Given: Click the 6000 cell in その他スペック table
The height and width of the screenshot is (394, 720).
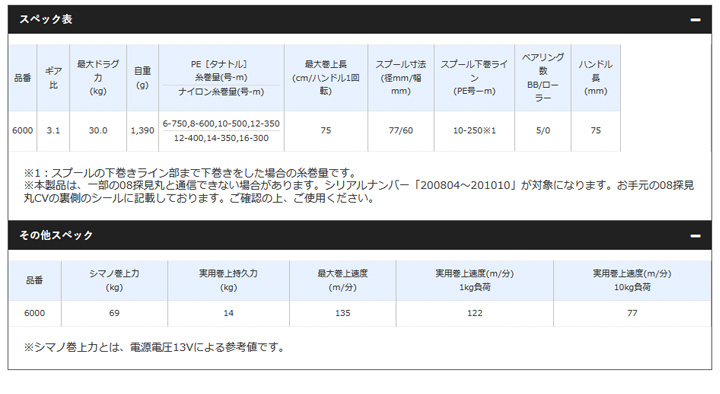Looking at the screenshot, I should pyautogui.click(x=35, y=313).
